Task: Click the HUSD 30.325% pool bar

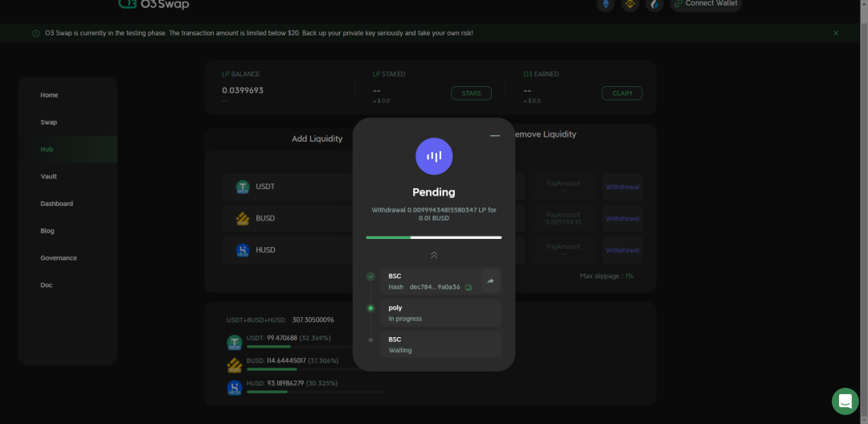Action: coord(314,392)
